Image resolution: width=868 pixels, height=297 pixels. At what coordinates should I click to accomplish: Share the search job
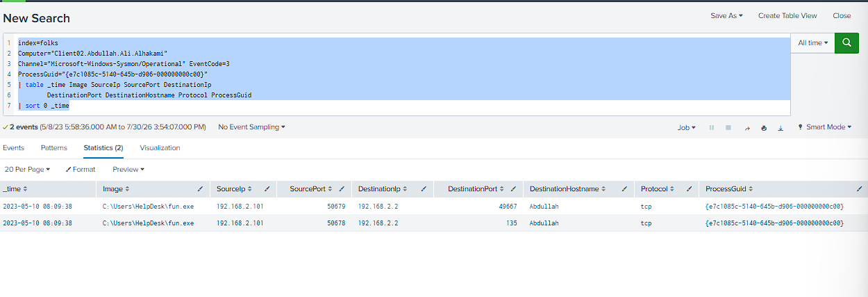point(747,128)
